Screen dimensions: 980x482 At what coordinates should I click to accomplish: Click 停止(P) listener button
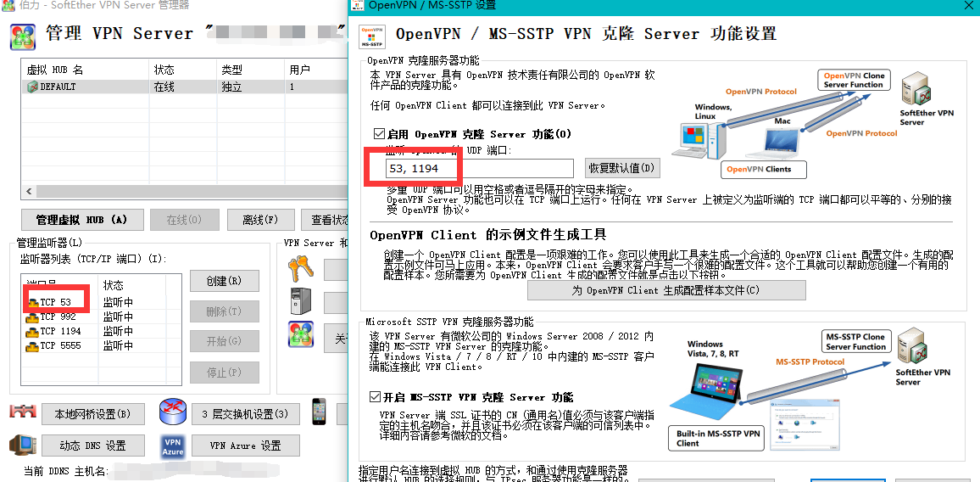point(225,373)
